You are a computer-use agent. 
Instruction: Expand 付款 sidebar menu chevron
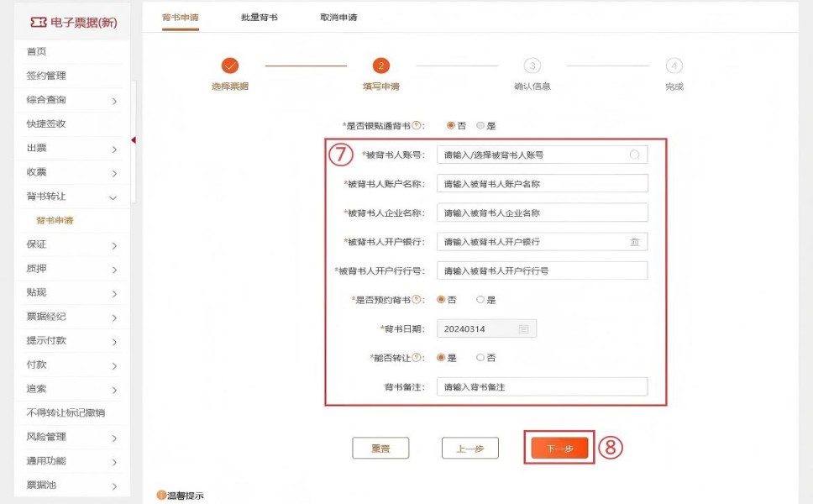point(114,366)
